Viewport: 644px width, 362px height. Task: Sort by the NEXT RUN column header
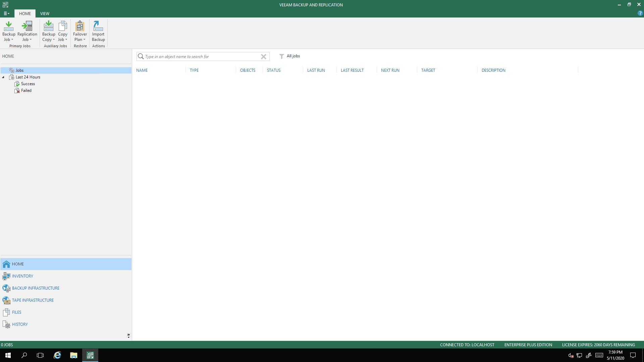tap(390, 70)
